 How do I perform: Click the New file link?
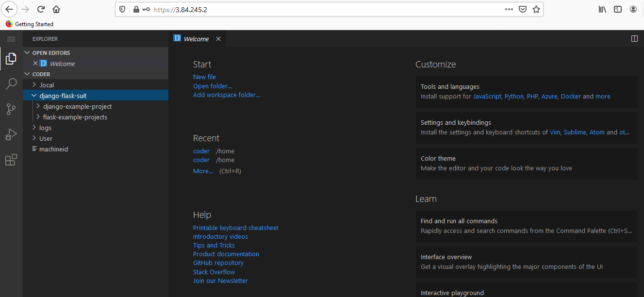[204, 77]
